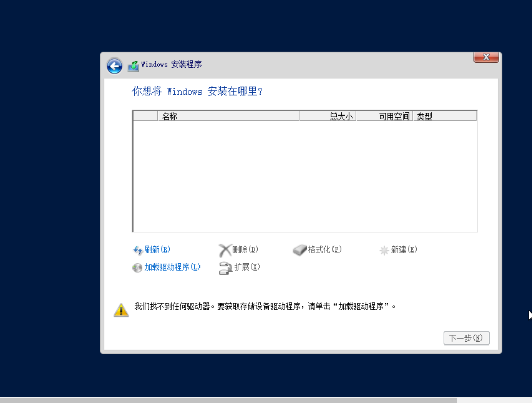
Task: Click the 扩展(X) extend label
Action: pyautogui.click(x=247, y=267)
